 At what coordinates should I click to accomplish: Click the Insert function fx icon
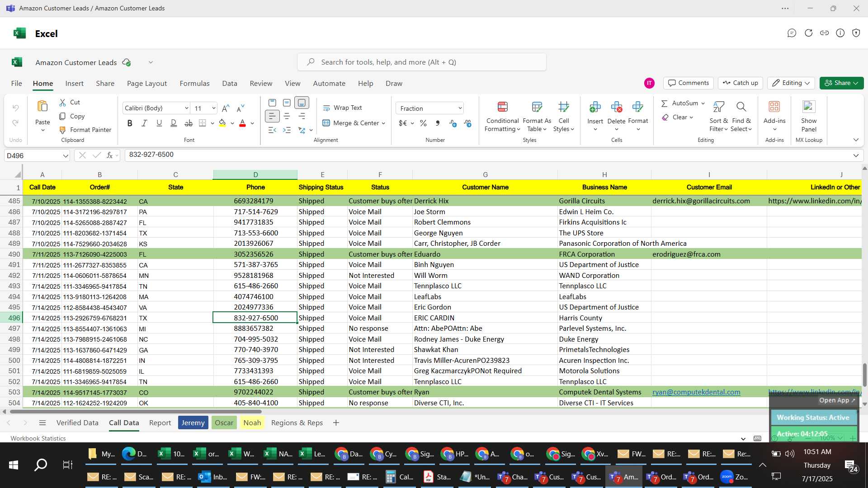(109, 155)
